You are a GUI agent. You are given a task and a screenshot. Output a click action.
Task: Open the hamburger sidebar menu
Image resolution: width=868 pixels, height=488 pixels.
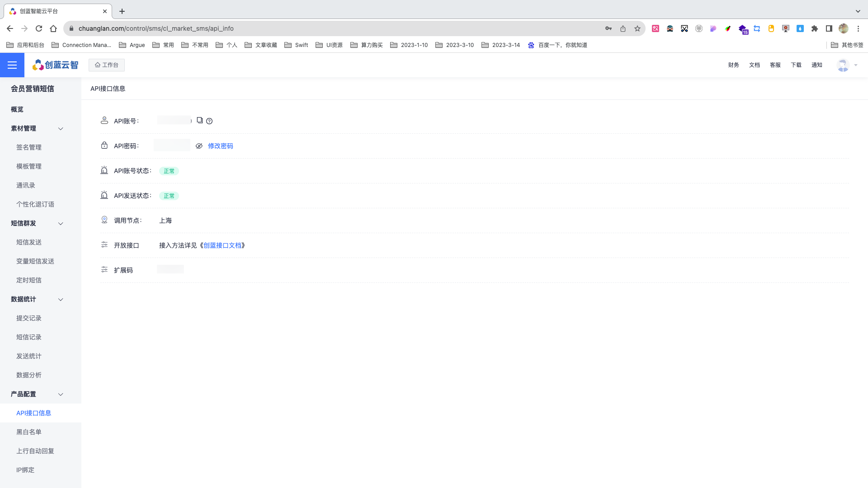[x=12, y=65]
